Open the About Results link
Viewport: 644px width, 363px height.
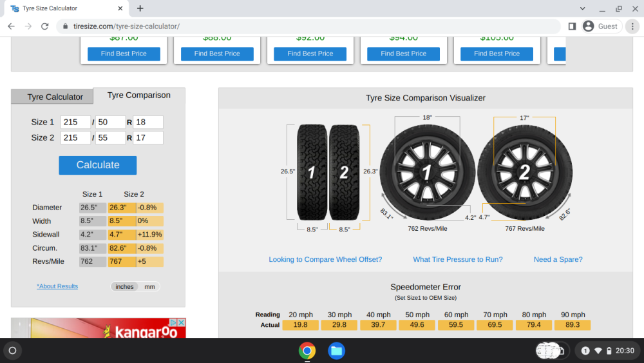coord(57,286)
